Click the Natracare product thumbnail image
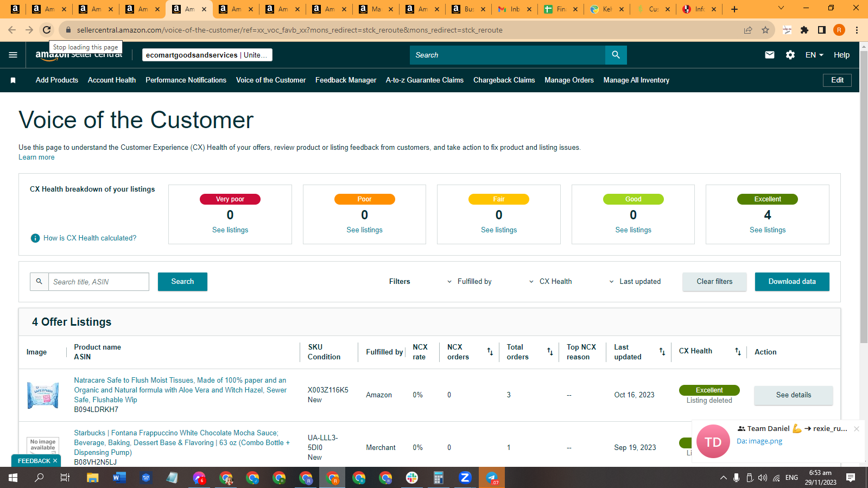868x488 pixels. (x=43, y=395)
